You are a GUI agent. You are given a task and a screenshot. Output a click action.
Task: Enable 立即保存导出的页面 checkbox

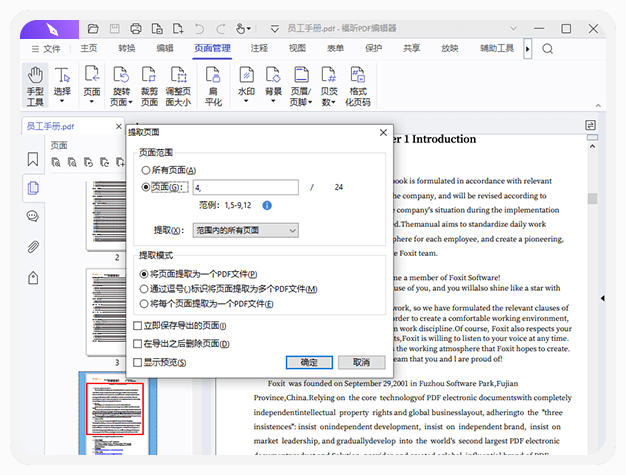coord(137,326)
